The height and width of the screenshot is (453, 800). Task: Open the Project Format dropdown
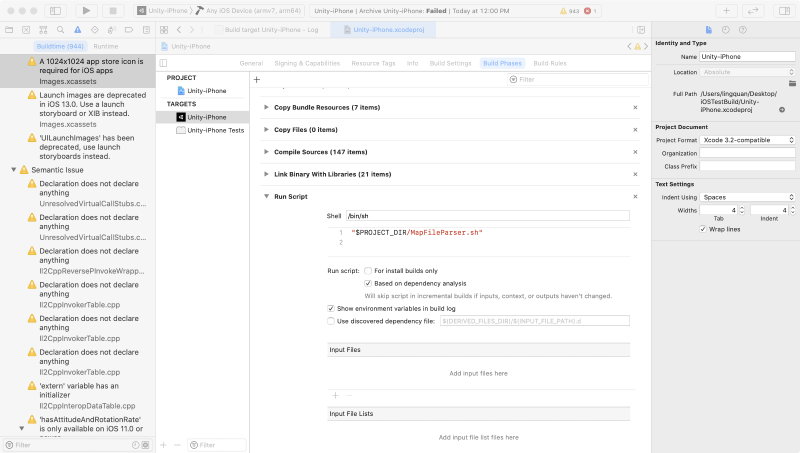coord(747,140)
